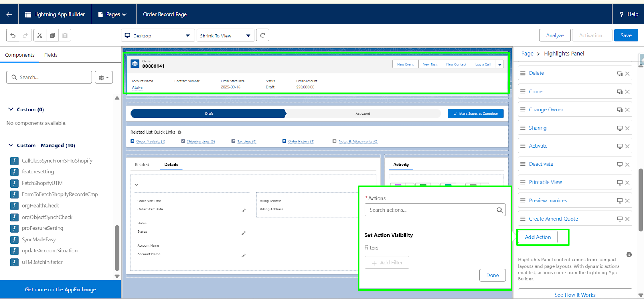Click the info icon above Highlights Panel description
Viewport: 644px width, 299px height.
coord(629,255)
